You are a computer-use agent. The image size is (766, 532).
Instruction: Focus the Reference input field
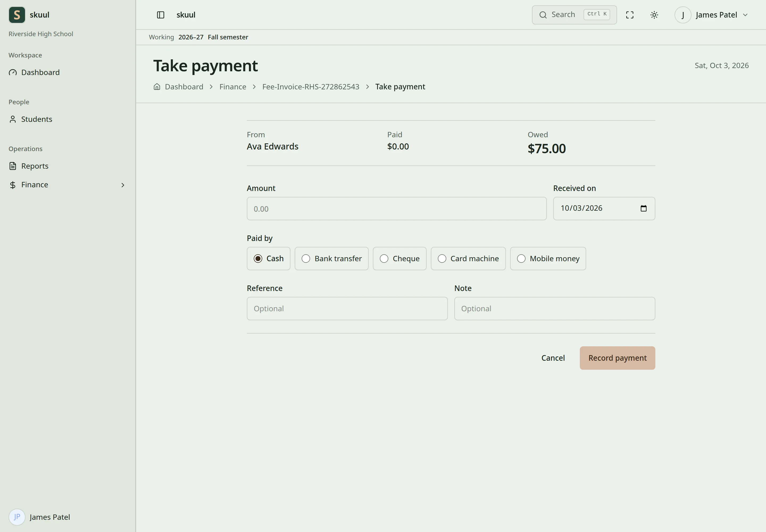[347, 309]
